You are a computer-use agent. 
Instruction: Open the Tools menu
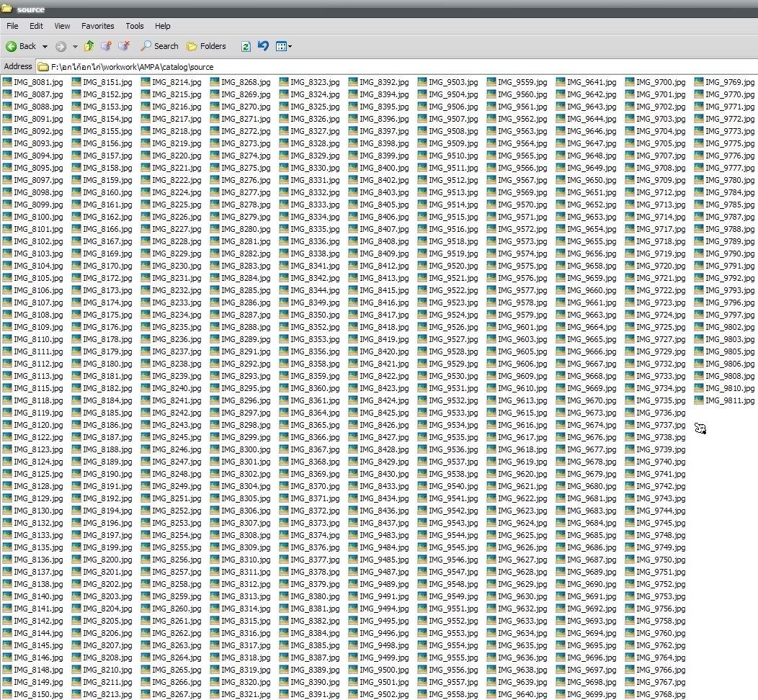click(135, 26)
